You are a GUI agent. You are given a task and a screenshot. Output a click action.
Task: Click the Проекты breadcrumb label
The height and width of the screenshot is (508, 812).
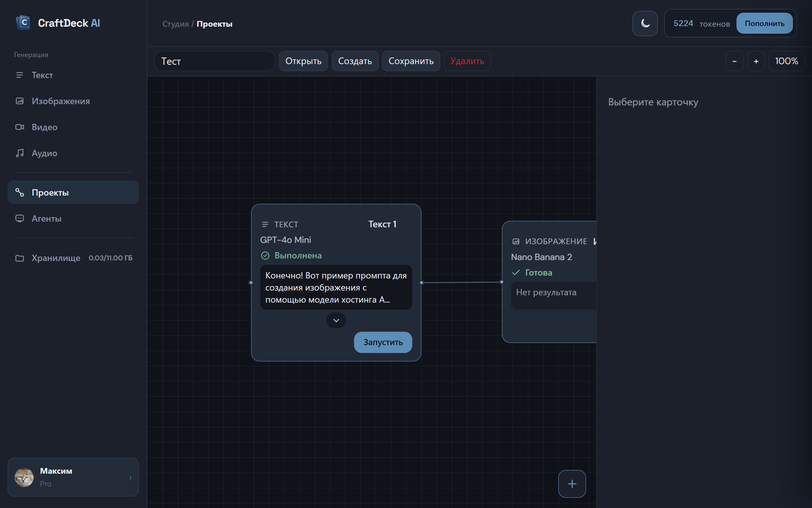214,24
